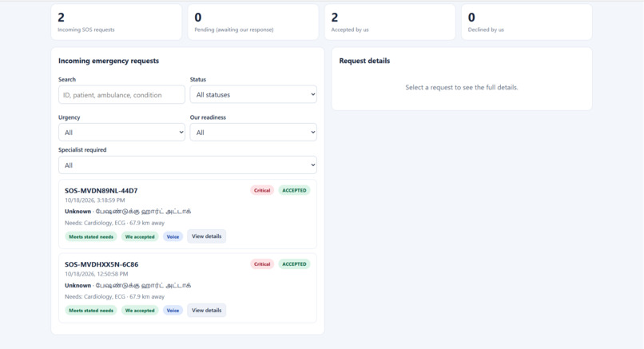This screenshot has width=644, height=349.
Task: Click timestamp 10/18/2026, 3:18:59 PM
Action: 95,200
